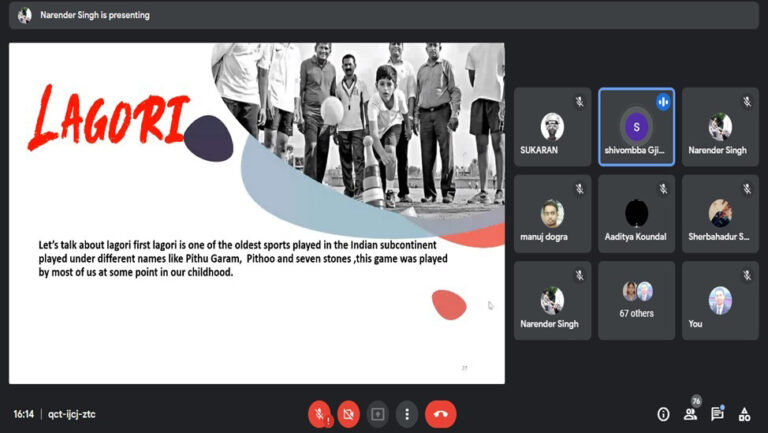Image resolution: width=768 pixels, height=433 pixels.
Task: Open chat with everyone icon
Action: point(718,414)
